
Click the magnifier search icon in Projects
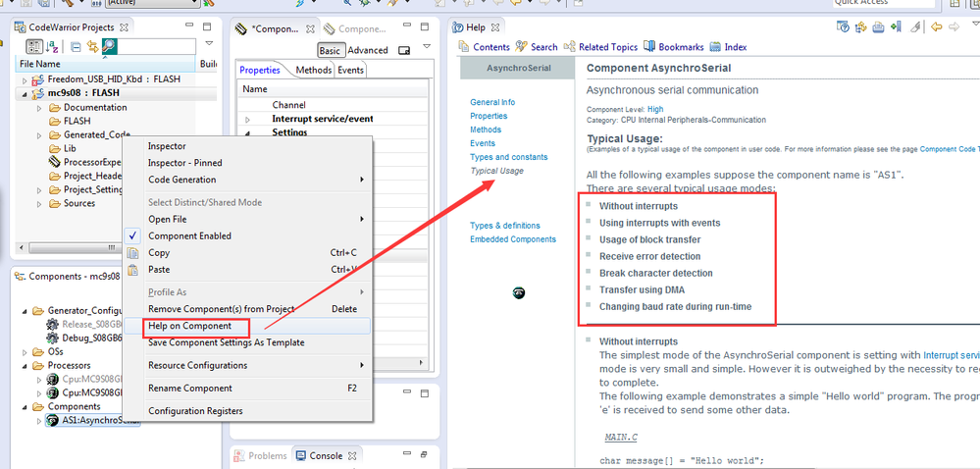pos(109,46)
